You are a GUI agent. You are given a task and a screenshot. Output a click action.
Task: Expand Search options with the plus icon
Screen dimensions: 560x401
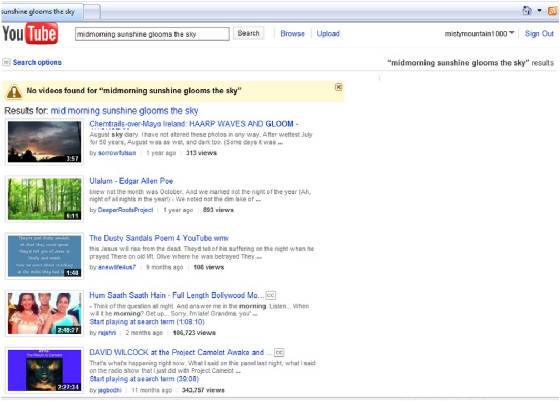(6, 62)
